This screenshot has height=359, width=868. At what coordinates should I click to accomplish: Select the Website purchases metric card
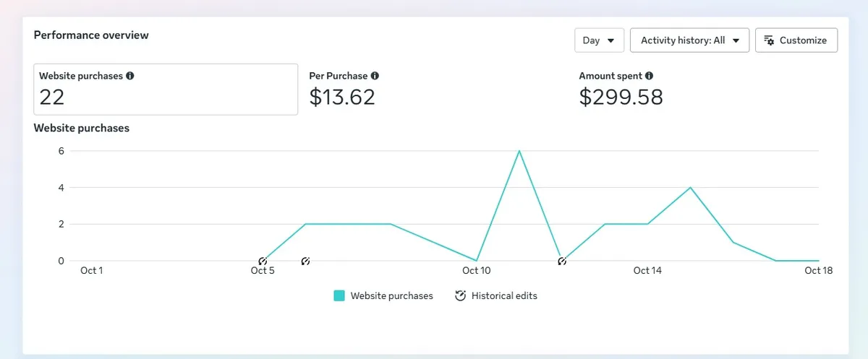coord(166,90)
